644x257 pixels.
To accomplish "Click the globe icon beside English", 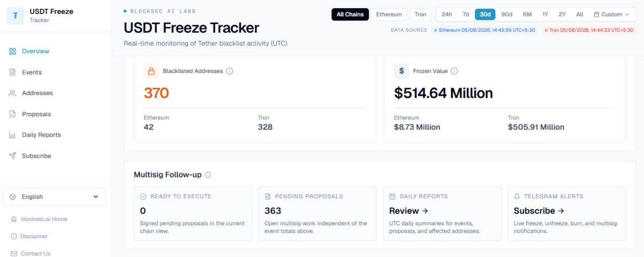I will coord(13,197).
